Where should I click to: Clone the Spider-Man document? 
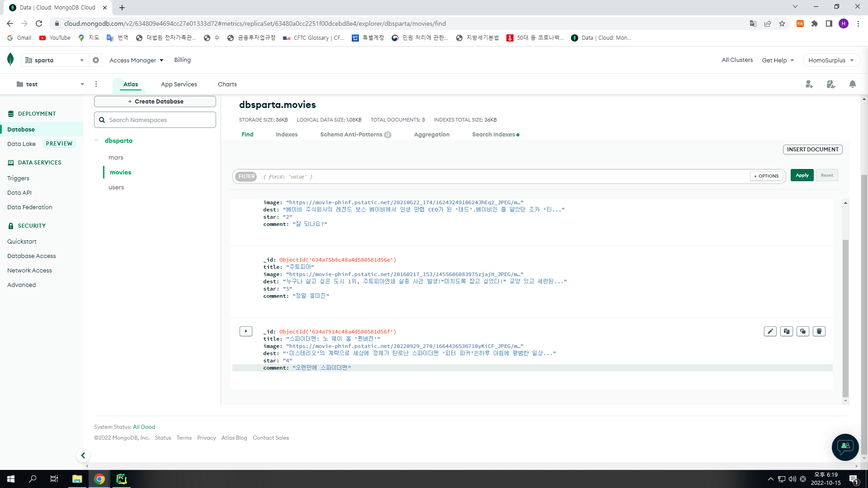point(803,331)
